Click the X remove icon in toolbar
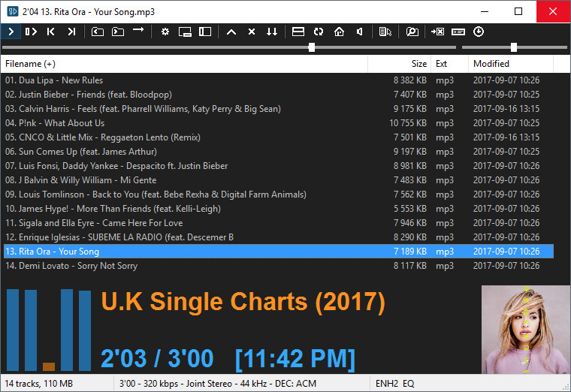This screenshot has height=392, width=571. coord(252,32)
